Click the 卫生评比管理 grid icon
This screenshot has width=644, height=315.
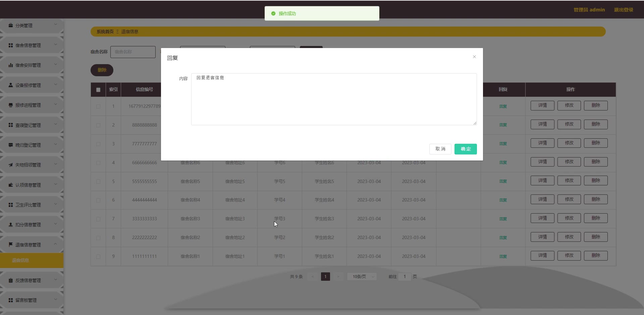(11, 205)
